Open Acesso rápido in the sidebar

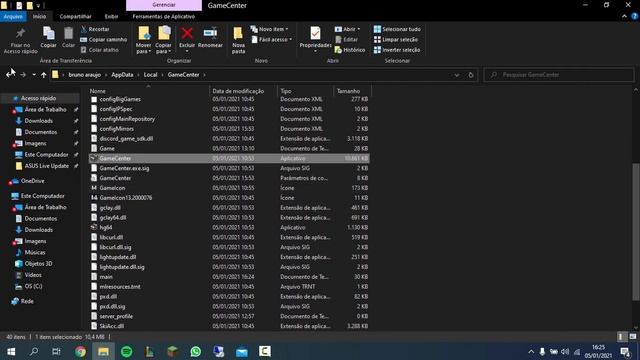38,98
